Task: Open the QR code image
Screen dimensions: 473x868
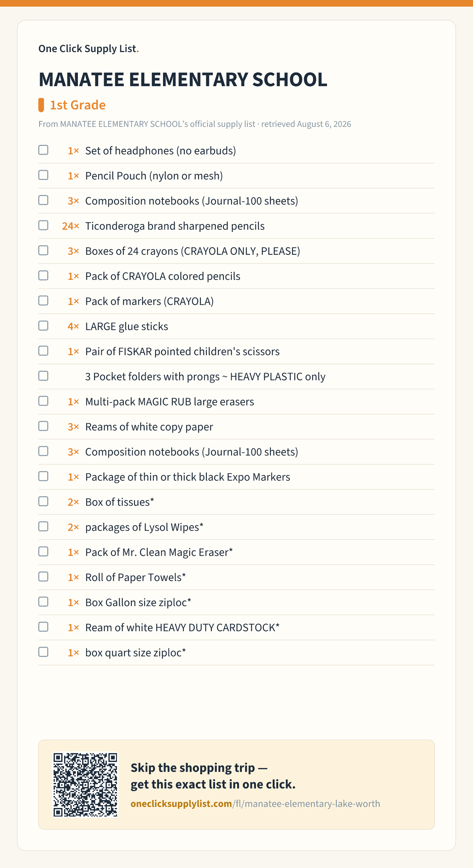Action: 85,785
